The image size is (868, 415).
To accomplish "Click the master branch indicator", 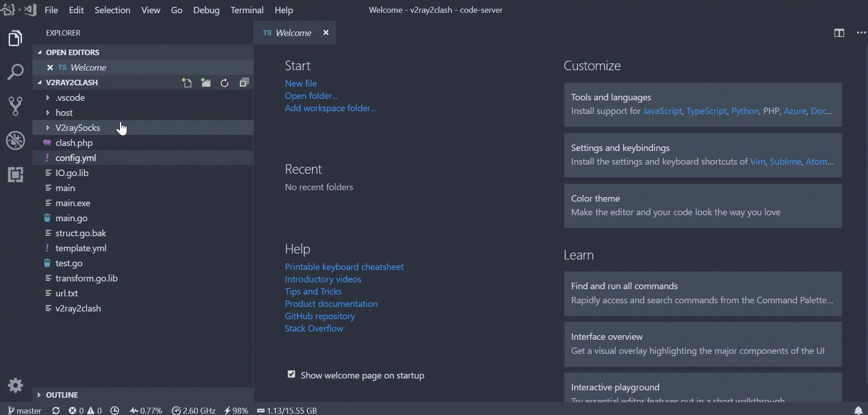I will coord(25,410).
